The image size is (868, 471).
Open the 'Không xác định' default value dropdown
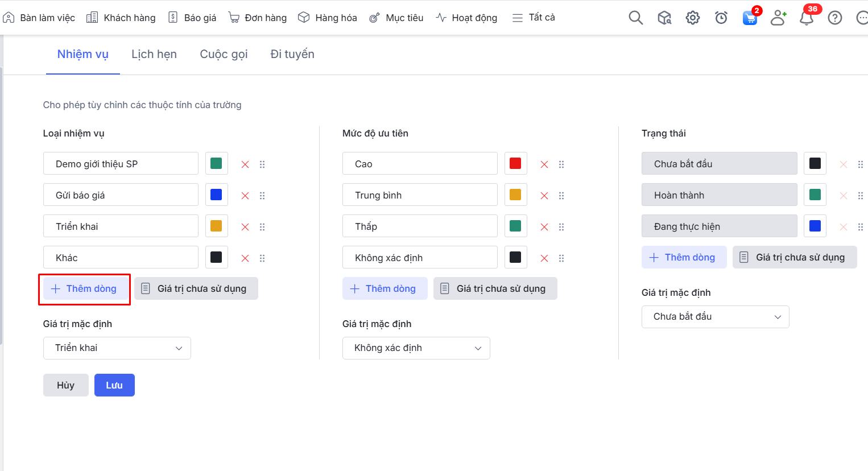pyautogui.click(x=416, y=348)
